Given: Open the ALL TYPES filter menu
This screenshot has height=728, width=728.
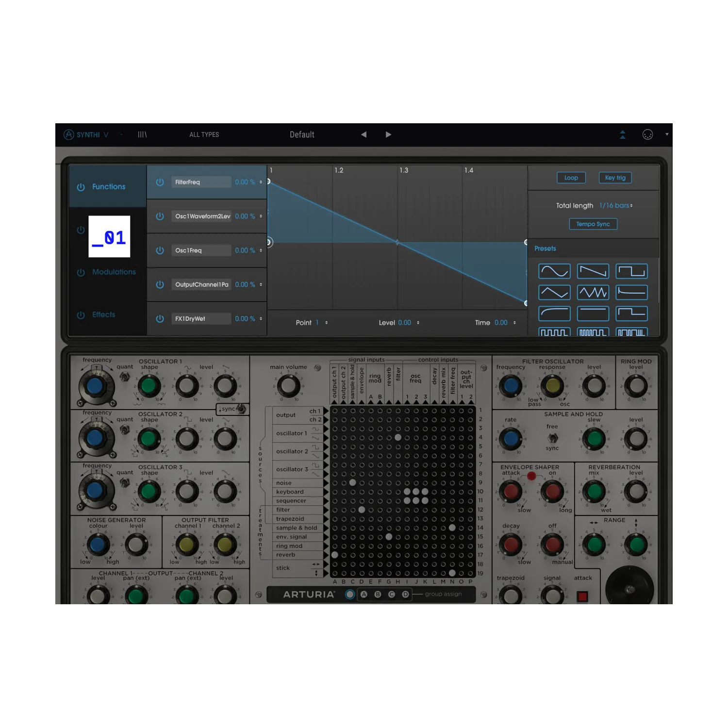Looking at the screenshot, I should pyautogui.click(x=204, y=134).
